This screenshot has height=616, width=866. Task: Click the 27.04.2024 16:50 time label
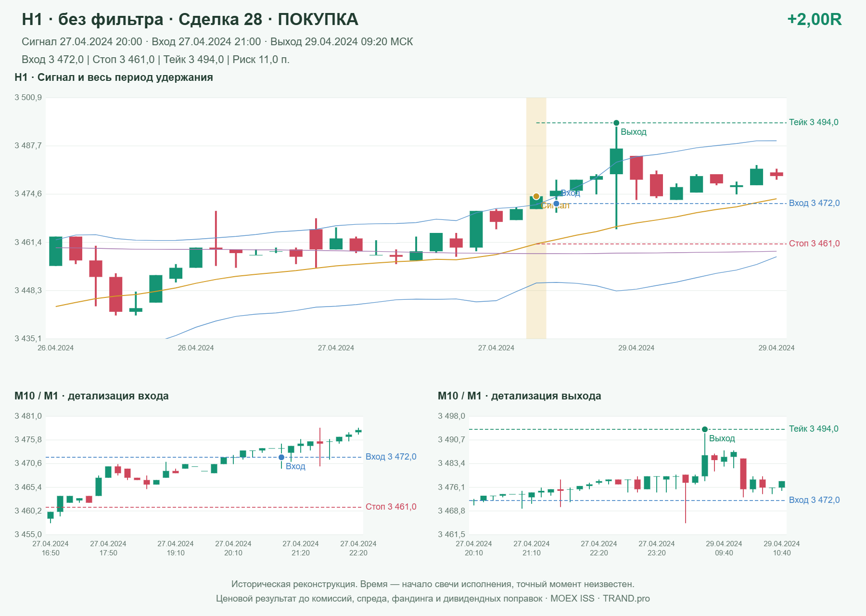[51, 548]
